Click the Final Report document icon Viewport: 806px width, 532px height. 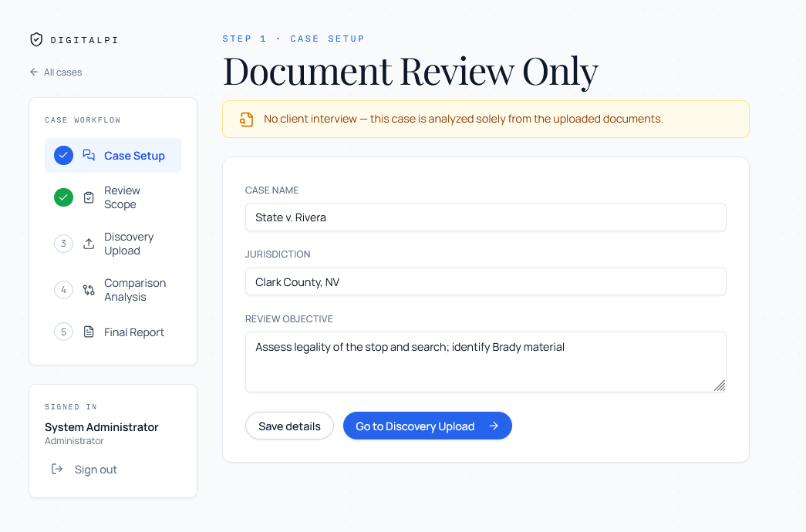89,332
